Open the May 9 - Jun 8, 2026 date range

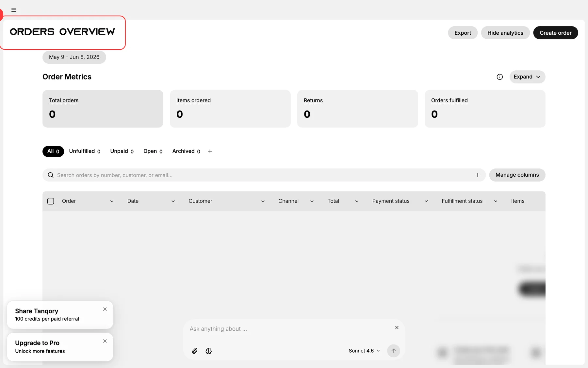pos(74,57)
